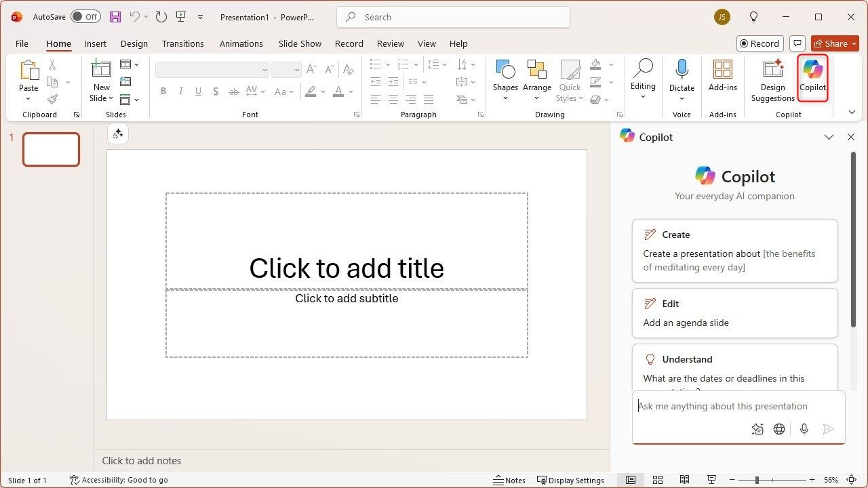Click the Copilot prompt input field

pos(738,406)
